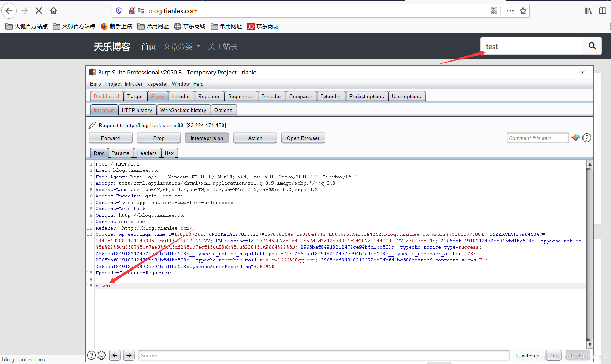The image size is (611, 364).
Task: Click the Open Browser button
Action: (303, 138)
